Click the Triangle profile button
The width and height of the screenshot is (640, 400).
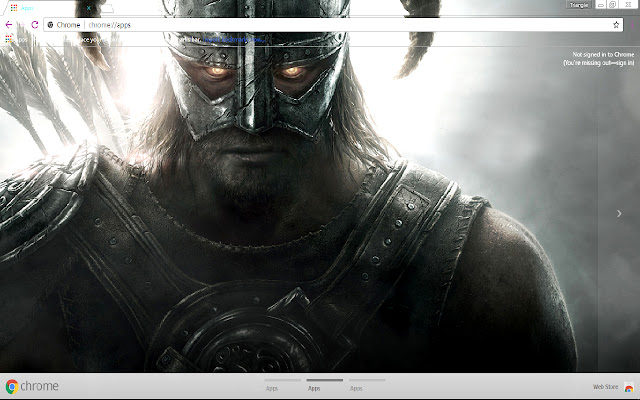tap(579, 5)
